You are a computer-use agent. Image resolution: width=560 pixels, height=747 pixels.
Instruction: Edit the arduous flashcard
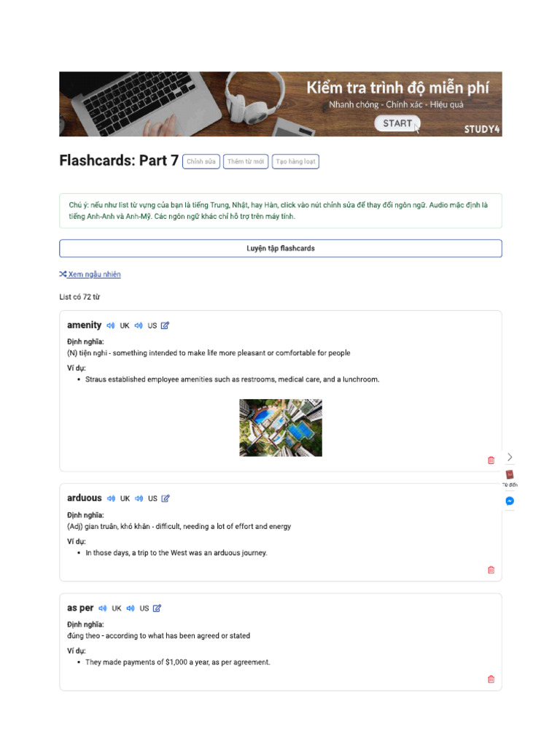(x=166, y=498)
